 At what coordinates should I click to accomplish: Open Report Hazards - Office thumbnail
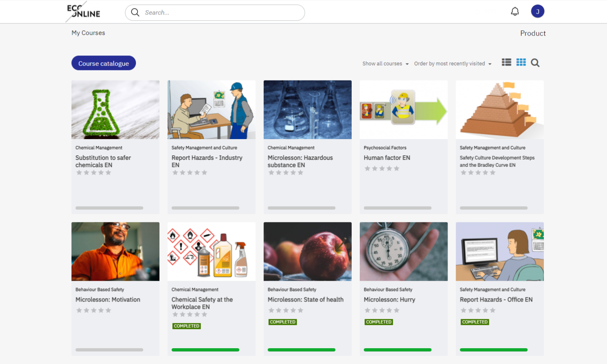coord(500,252)
